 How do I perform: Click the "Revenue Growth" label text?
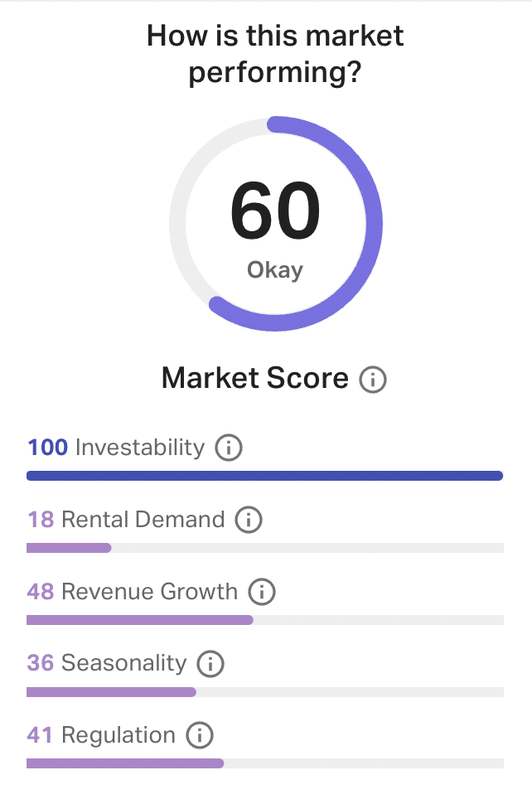pos(149,592)
